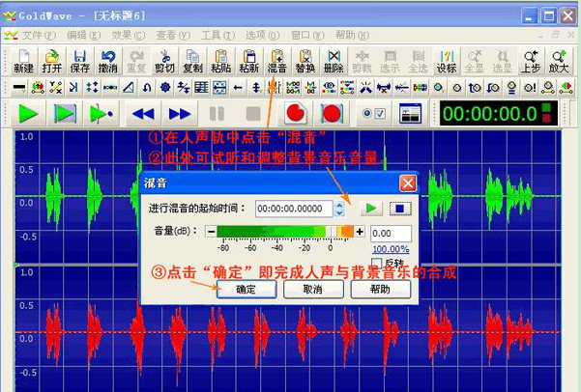Click the 取消 (Cancel) button
The image size is (581, 392).
(x=312, y=289)
